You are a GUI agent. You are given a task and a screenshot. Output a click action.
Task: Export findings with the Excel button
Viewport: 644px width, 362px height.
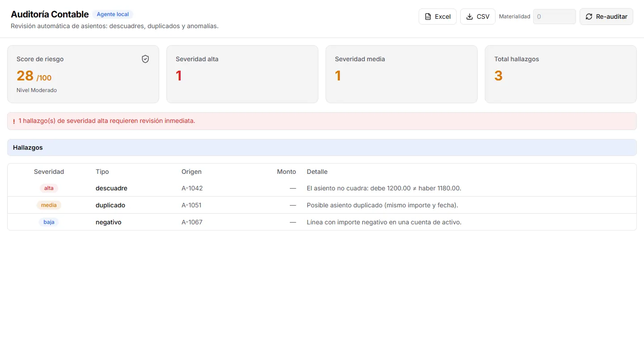pos(437,17)
